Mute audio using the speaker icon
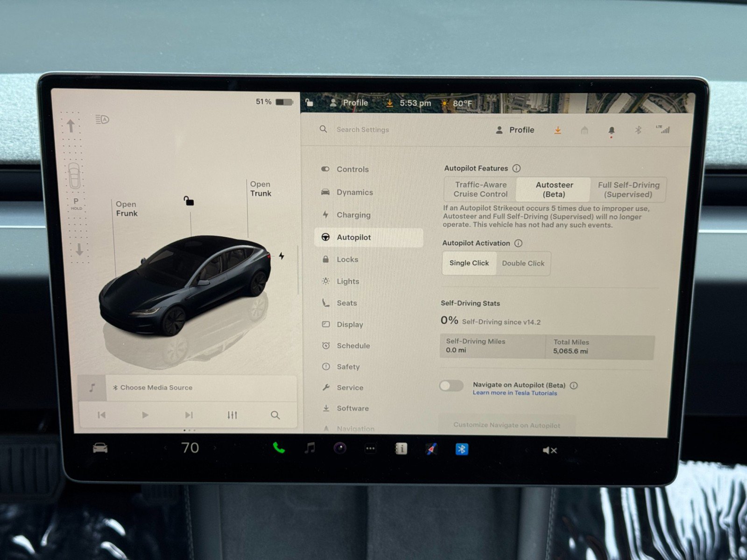The image size is (747, 560). pos(550,450)
